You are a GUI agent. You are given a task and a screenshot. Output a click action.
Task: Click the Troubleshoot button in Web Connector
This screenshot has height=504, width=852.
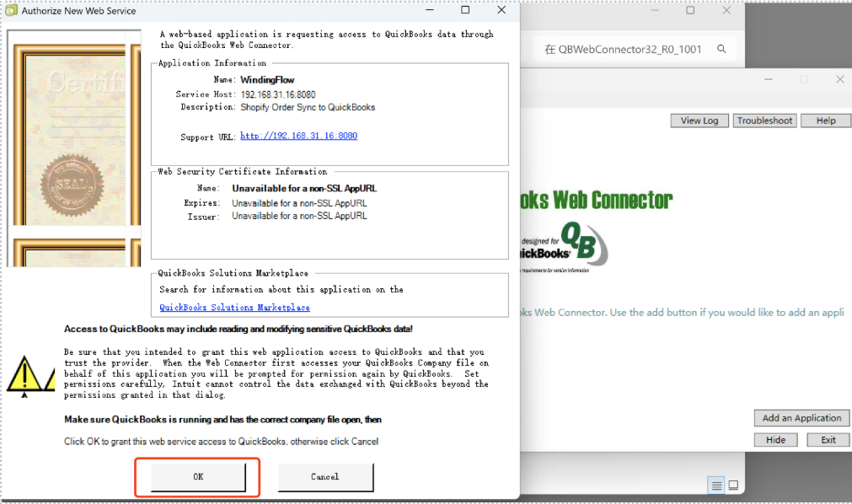(764, 121)
